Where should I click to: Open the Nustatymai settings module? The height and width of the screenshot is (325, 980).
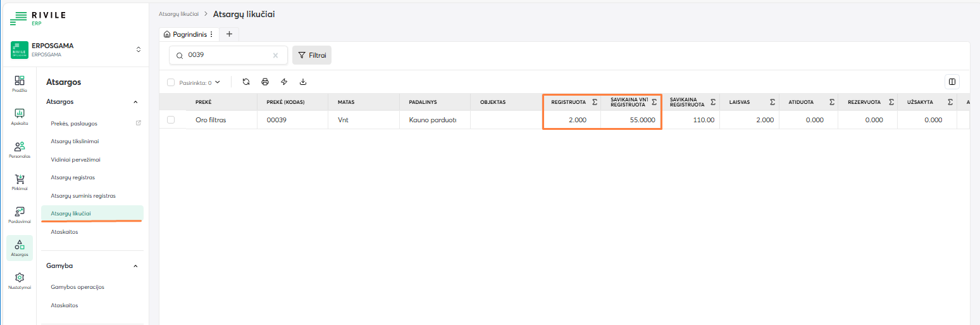click(20, 281)
